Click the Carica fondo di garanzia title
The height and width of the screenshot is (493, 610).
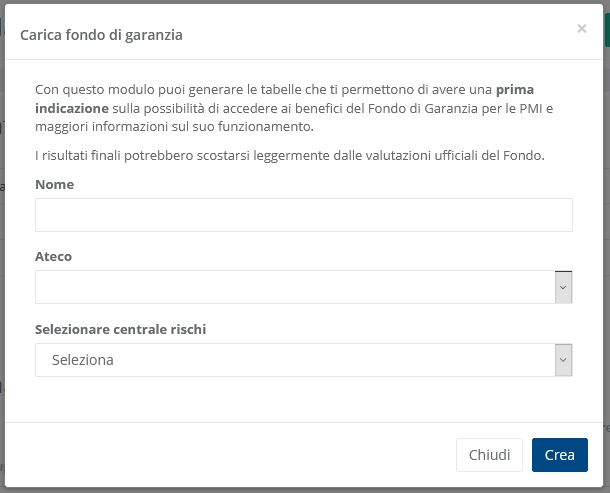101,35
